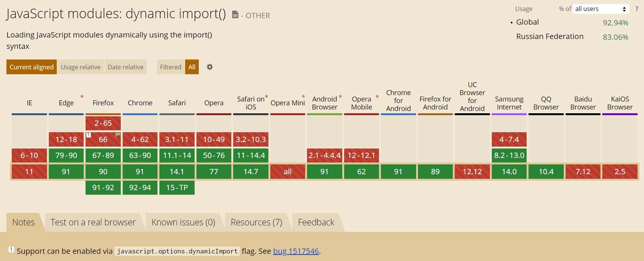Click the Safari column header
The width and height of the screenshot is (644, 261).
[x=177, y=103]
